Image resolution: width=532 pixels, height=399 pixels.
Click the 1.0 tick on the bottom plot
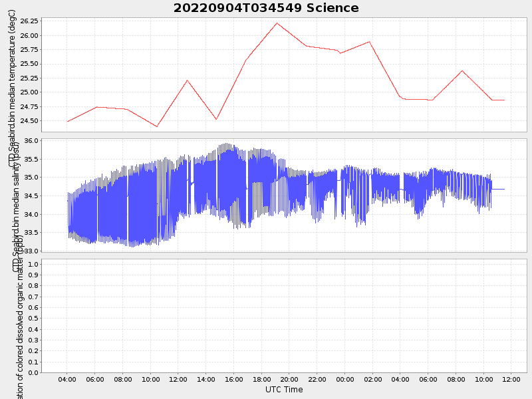point(34,264)
